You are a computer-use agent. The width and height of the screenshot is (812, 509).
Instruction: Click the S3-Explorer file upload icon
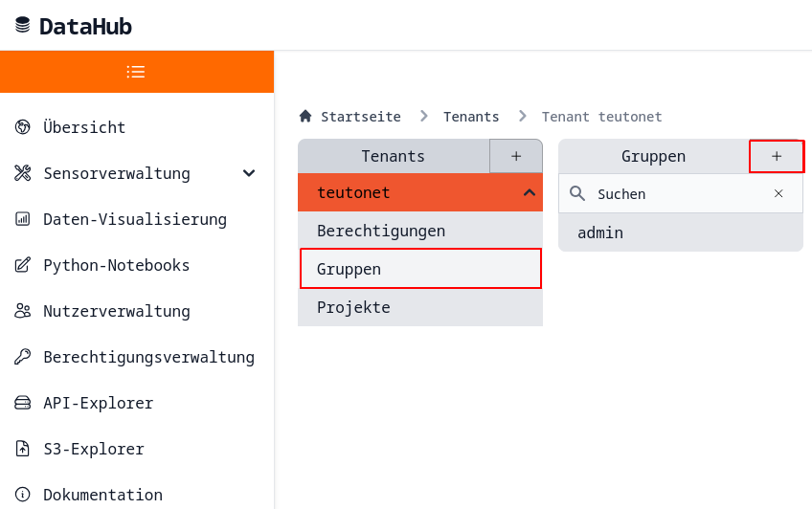(x=23, y=449)
